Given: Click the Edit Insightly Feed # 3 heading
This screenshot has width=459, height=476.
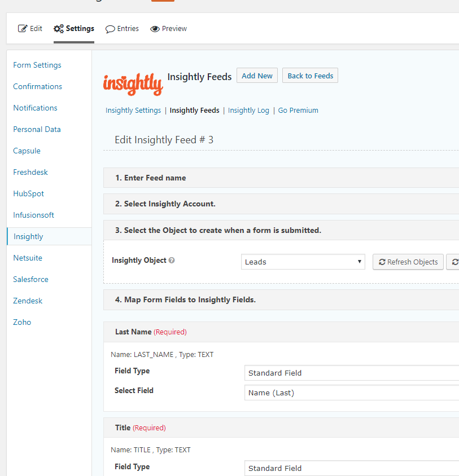Looking at the screenshot, I should [164, 140].
